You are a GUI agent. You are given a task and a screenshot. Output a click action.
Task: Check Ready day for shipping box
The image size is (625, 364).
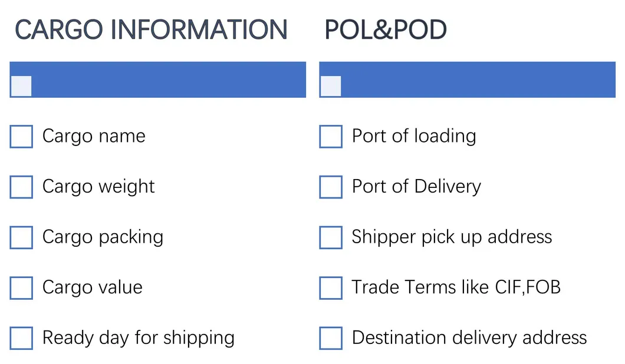21,339
